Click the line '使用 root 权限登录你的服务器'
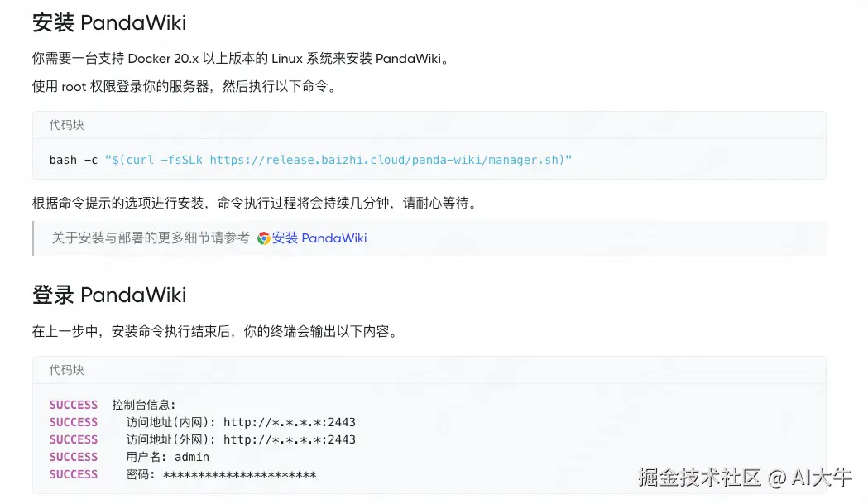Image resolution: width=868 pixels, height=504 pixels. click(185, 86)
